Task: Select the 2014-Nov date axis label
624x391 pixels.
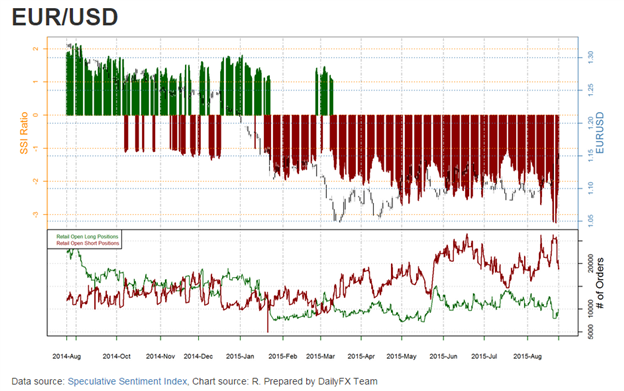Action: [160, 356]
